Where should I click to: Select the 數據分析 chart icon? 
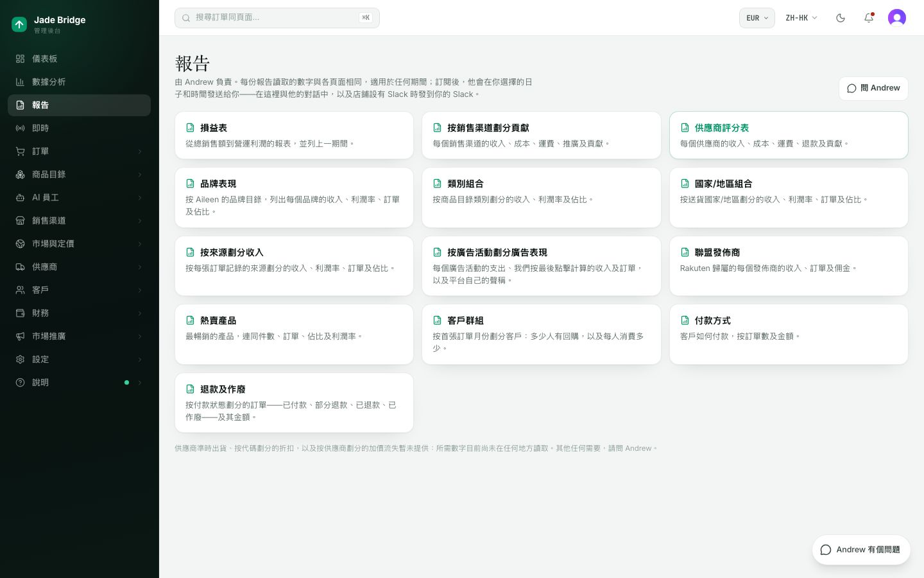(20, 82)
